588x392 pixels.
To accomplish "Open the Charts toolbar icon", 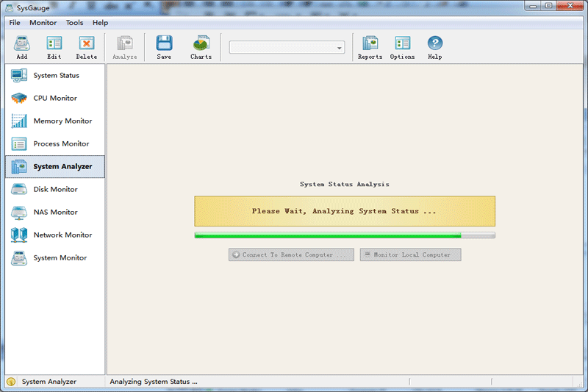I will click(201, 47).
